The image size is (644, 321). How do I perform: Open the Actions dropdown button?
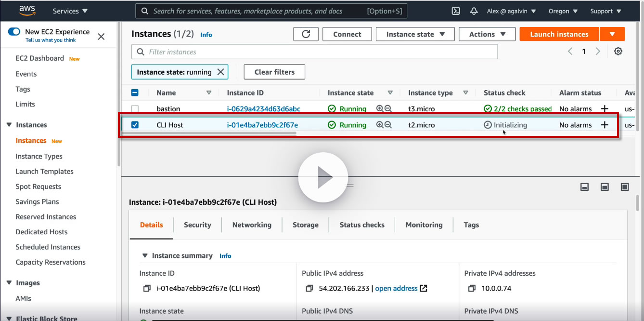pyautogui.click(x=488, y=34)
